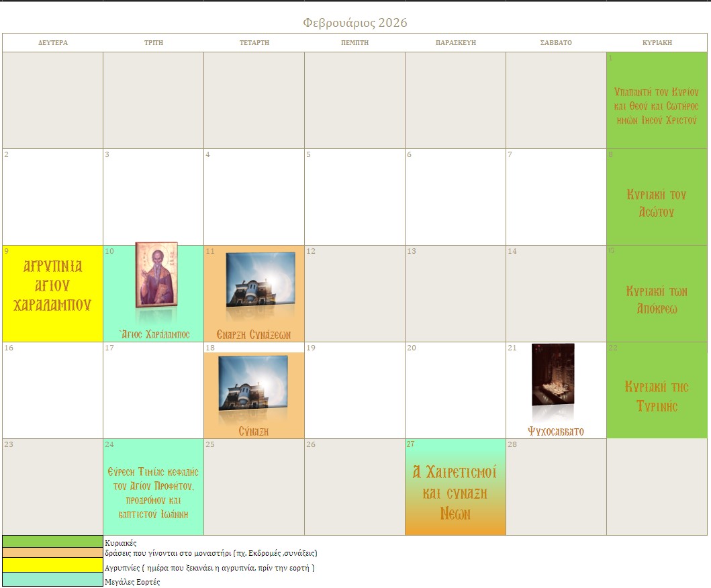Open the Κυριακή των Απόκρεω entry
Image resolution: width=711 pixels, height=588 pixels.
tap(656, 300)
